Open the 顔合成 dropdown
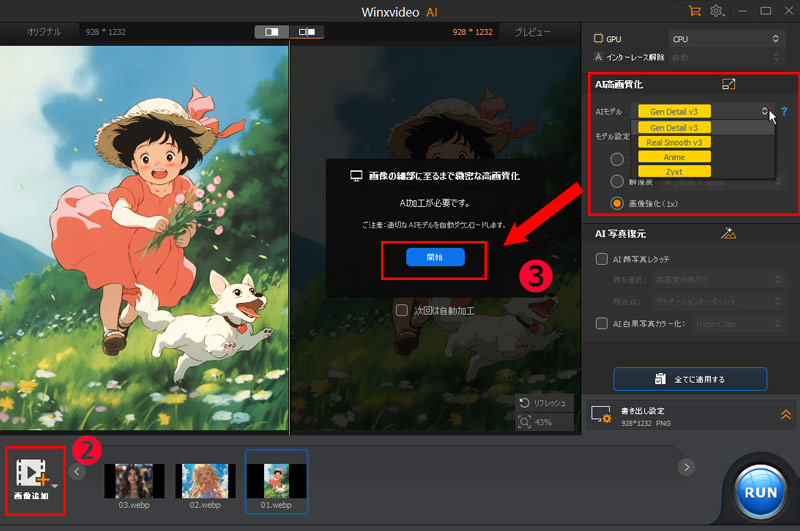Screen dimensions: 800x531 pyautogui.click(x=718, y=301)
